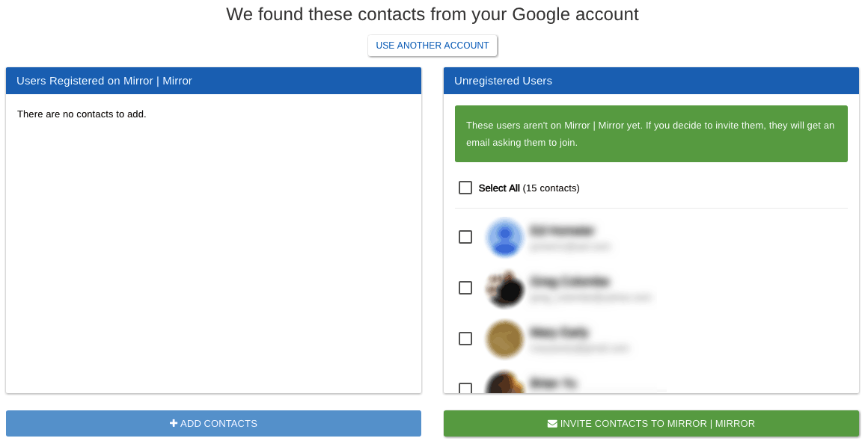Check the box beside the blue avatar contact
Viewport: 868px width, 444px height.
[465, 237]
